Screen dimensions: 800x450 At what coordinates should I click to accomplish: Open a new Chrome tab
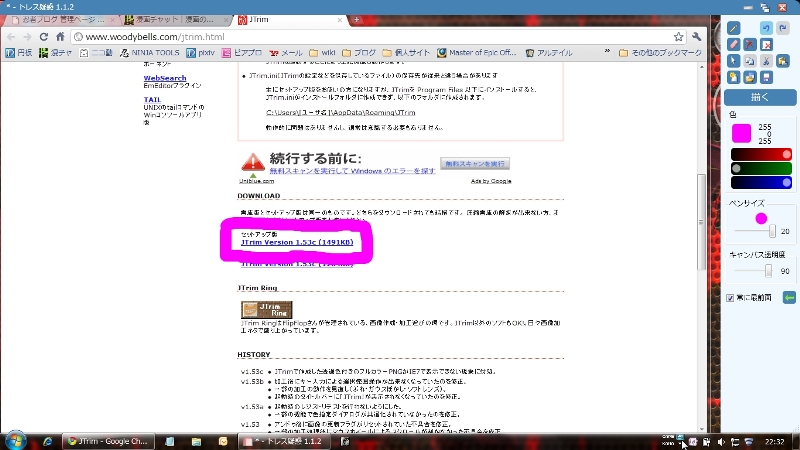coord(357,20)
